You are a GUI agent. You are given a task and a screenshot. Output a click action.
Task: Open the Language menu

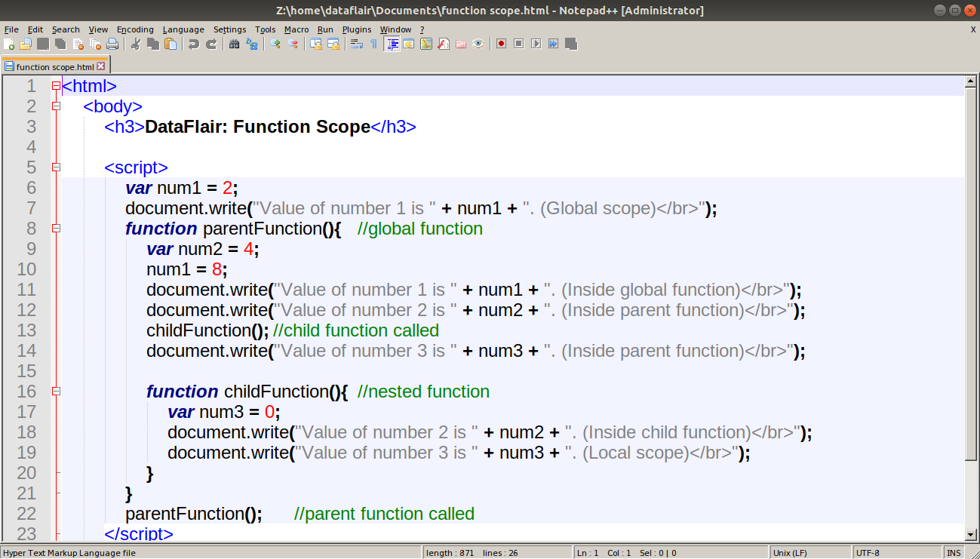click(183, 29)
